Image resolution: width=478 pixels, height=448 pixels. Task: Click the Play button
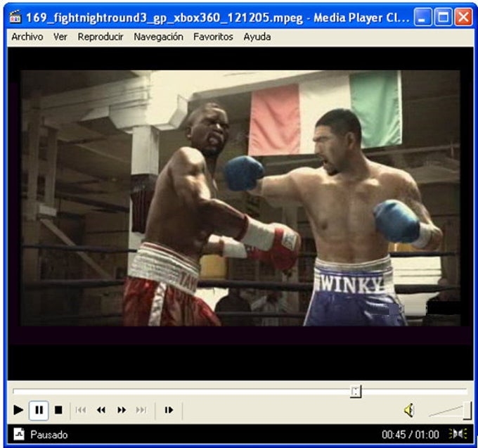point(18,410)
